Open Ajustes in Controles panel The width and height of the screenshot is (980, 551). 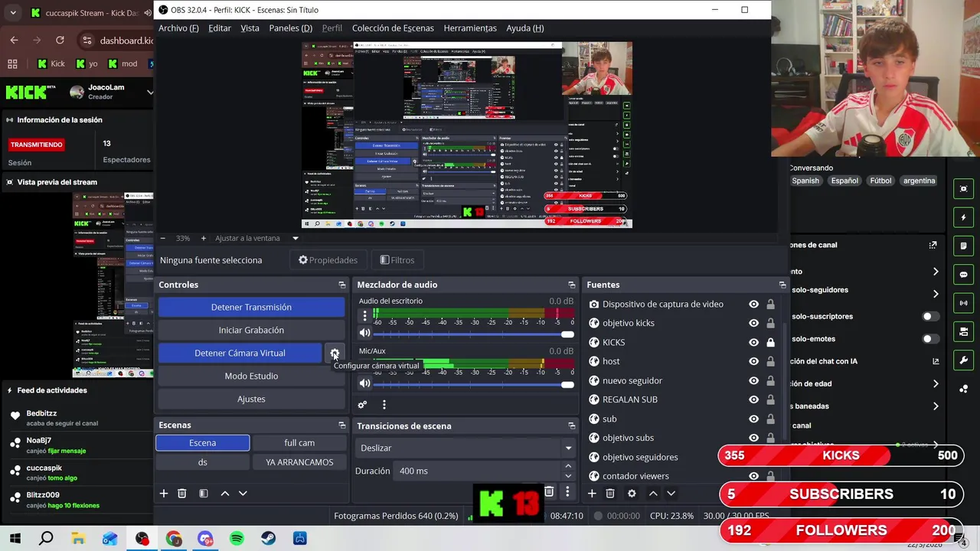(251, 399)
